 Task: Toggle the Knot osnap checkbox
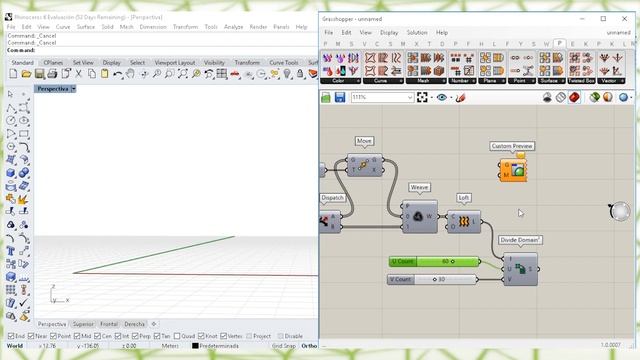[x=201, y=336]
